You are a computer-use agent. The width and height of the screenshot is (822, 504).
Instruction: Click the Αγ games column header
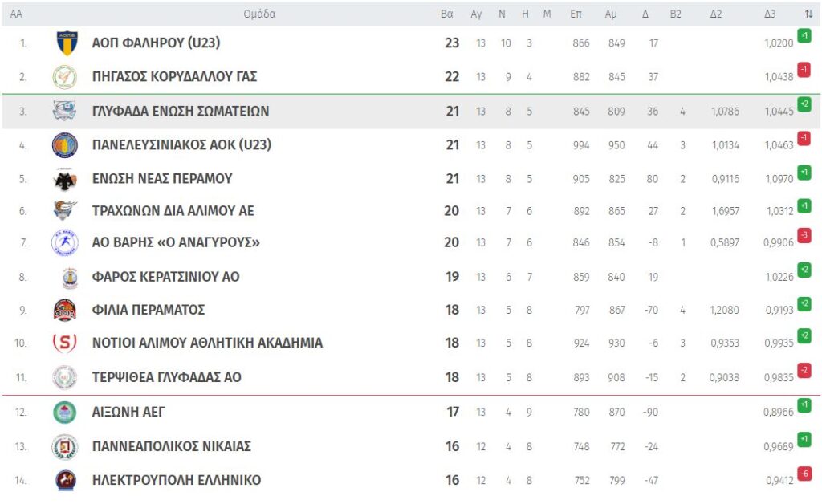pyautogui.click(x=476, y=14)
